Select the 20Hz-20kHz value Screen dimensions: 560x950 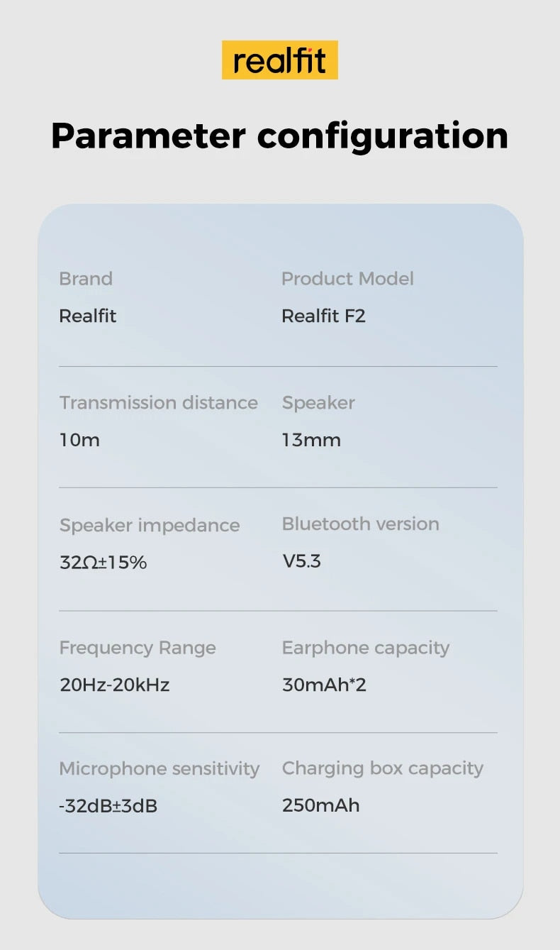[x=114, y=685]
